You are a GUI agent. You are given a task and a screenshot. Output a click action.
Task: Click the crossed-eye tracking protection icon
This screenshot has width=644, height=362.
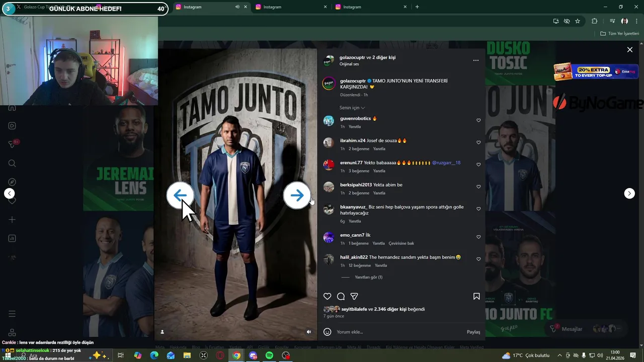567,21
